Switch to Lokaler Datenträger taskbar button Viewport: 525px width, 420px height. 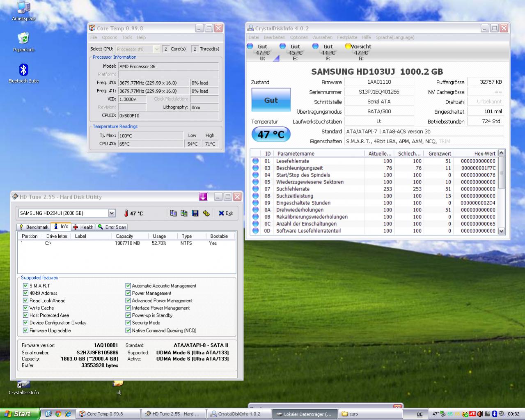(x=304, y=414)
